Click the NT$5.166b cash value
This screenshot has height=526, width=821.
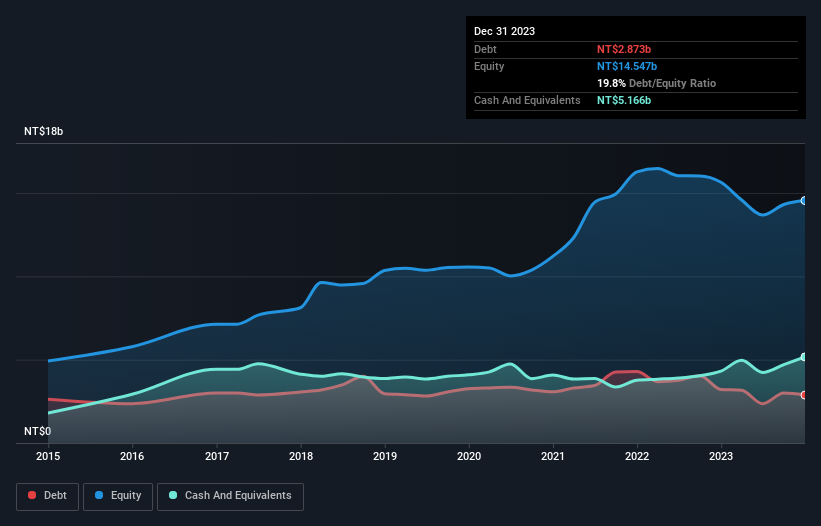624,100
